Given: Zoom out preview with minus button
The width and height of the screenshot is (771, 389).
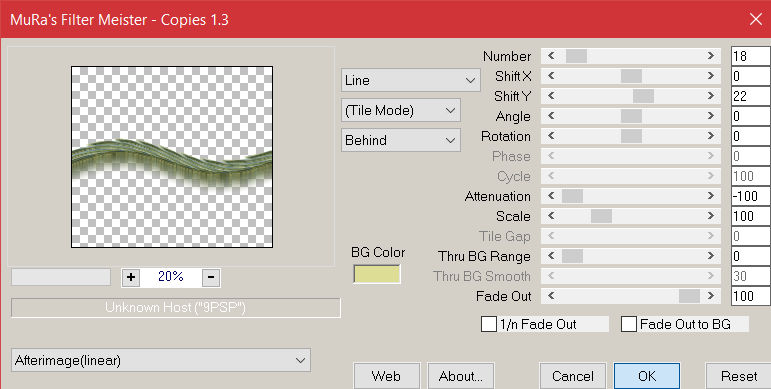Looking at the screenshot, I should tap(211, 277).
